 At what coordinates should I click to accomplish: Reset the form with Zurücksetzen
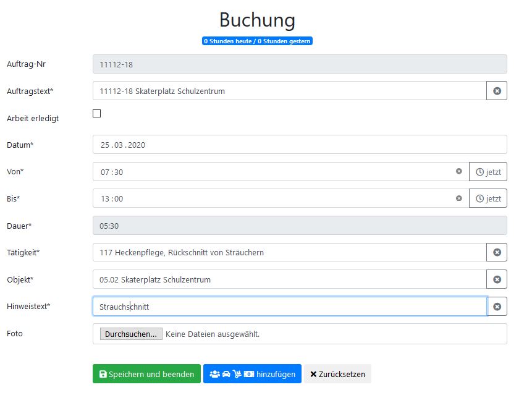337,374
